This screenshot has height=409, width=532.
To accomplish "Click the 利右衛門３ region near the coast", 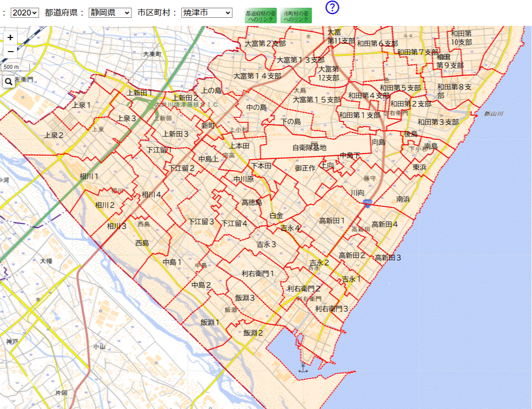I will point(331,309).
